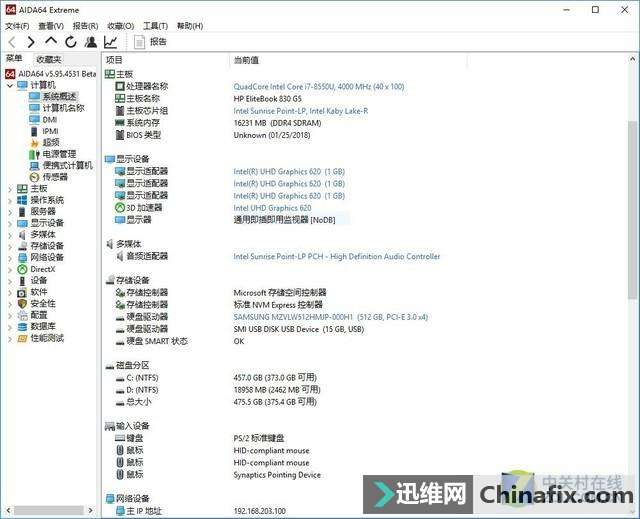
Task: Open the user icon in toolbar
Action: [x=91, y=42]
